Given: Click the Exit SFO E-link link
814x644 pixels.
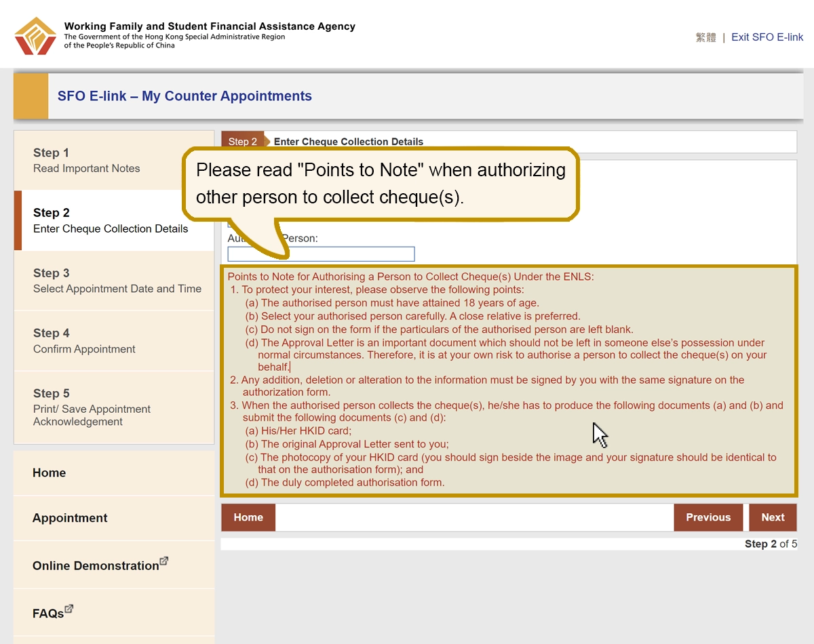Looking at the screenshot, I should [767, 37].
